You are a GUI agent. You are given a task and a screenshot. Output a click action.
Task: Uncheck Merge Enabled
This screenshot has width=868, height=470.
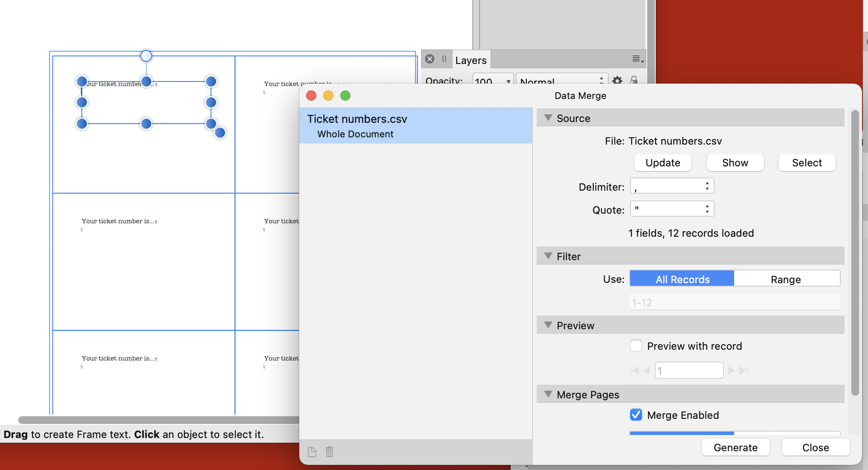(x=636, y=415)
